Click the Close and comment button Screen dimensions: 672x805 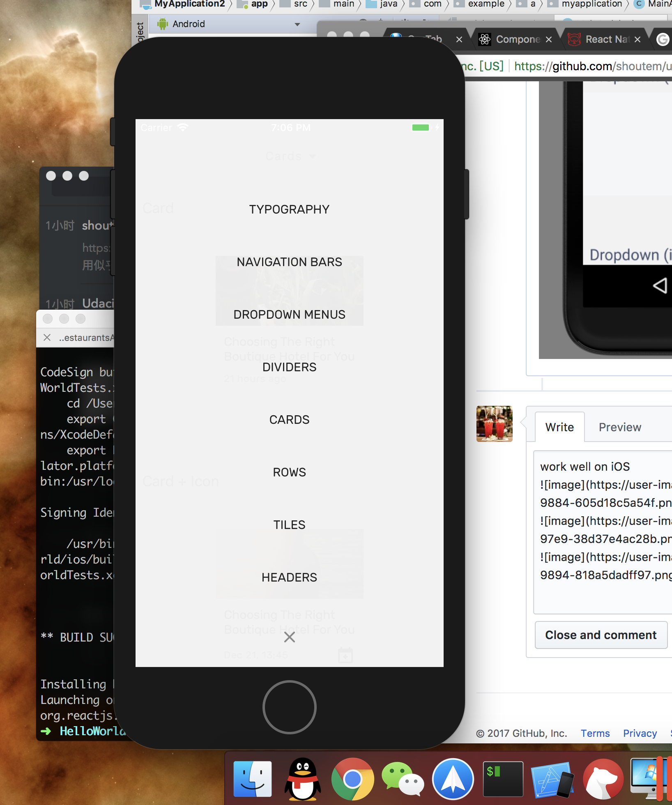(x=601, y=635)
